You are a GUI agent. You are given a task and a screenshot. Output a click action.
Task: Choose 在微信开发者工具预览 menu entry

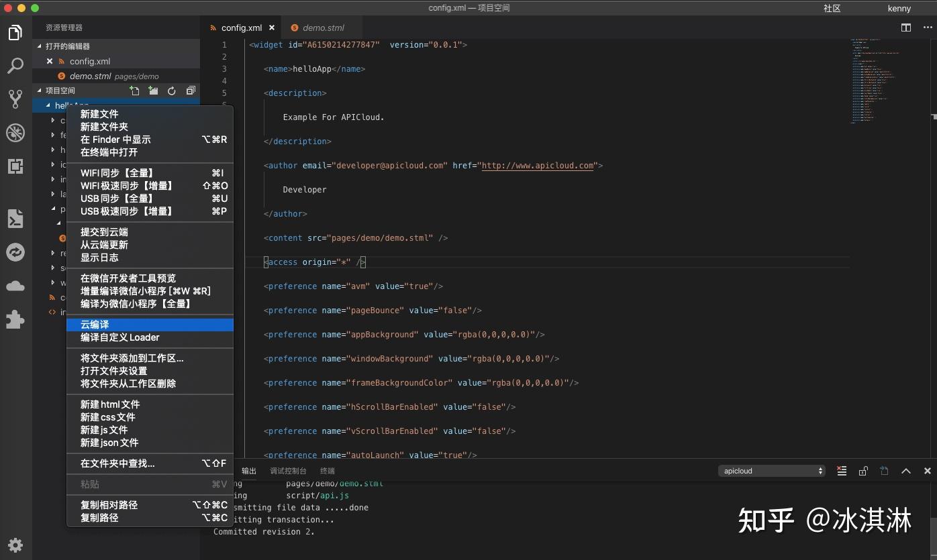point(150,278)
